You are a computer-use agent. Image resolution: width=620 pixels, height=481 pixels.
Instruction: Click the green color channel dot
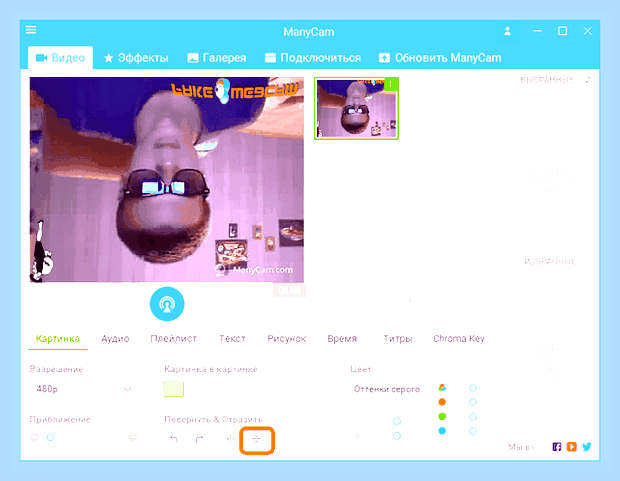[x=442, y=417]
